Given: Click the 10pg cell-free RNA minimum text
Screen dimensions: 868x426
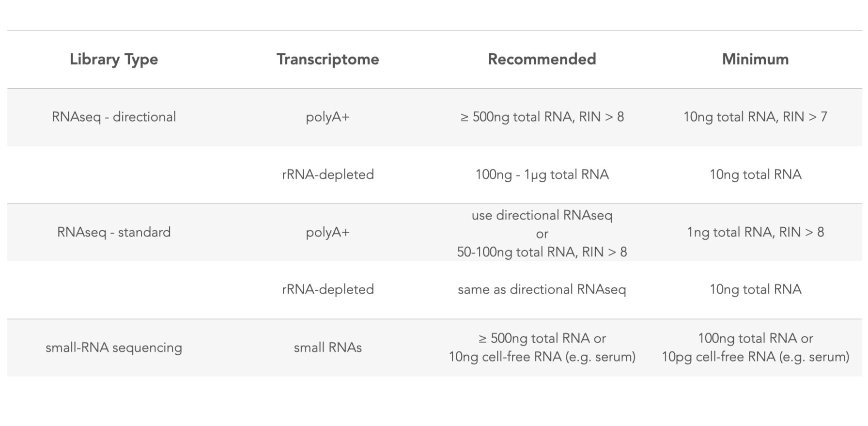Looking at the screenshot, I should click(755, 357).
